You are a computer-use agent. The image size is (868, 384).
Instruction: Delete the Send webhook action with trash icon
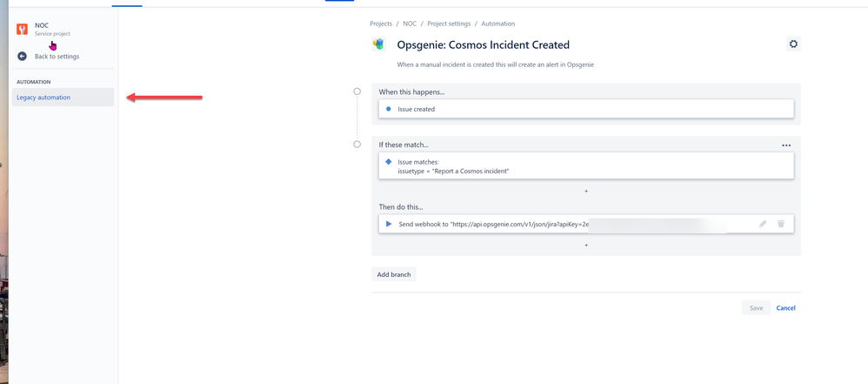pyautogui.click(x=780, y=224)
